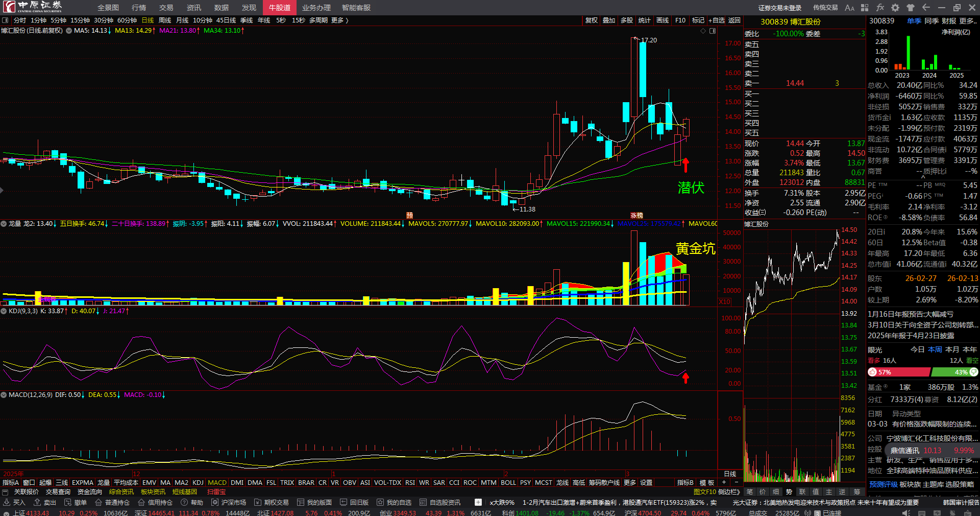Click the diamond icon at chart top-right

[703, 31]
